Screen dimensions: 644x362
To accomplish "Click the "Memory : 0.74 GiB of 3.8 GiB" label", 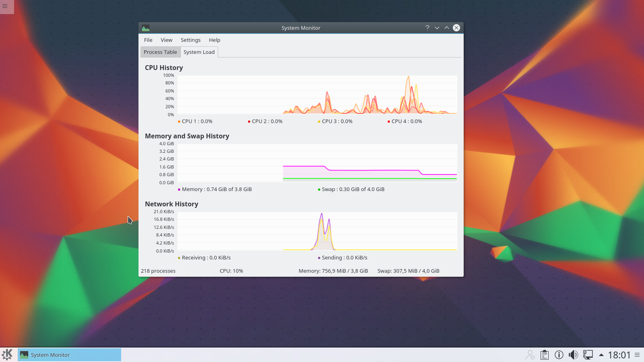I will [217, 189].
